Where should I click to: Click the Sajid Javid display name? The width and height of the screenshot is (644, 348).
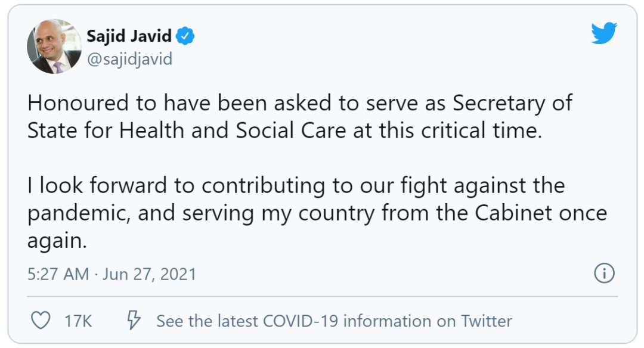[129, 36]
